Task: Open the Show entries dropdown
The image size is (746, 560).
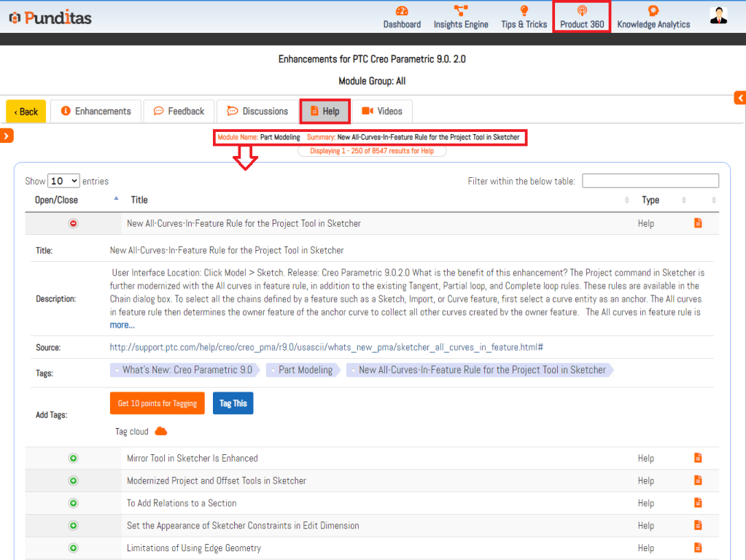Action: click(63, 181)
